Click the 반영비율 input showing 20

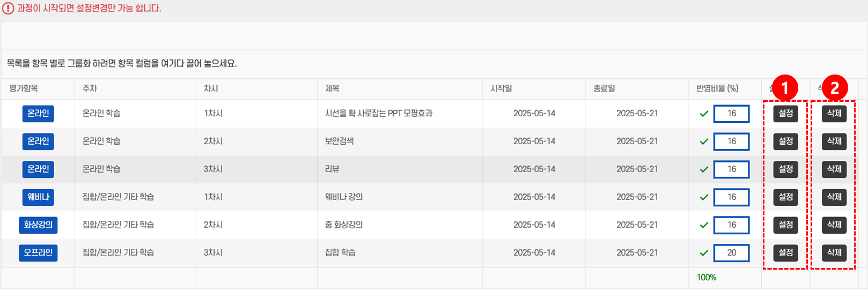coord(731,253)
